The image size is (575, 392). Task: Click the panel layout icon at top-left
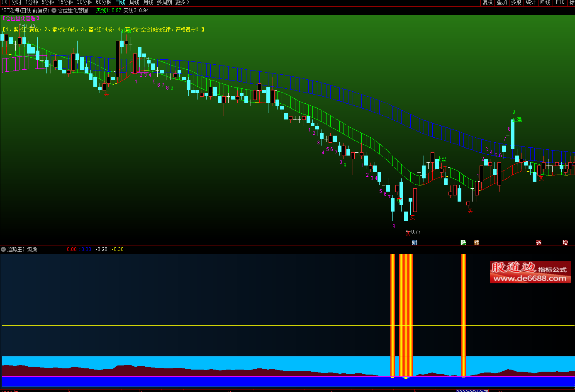click(x=4, y=2)
